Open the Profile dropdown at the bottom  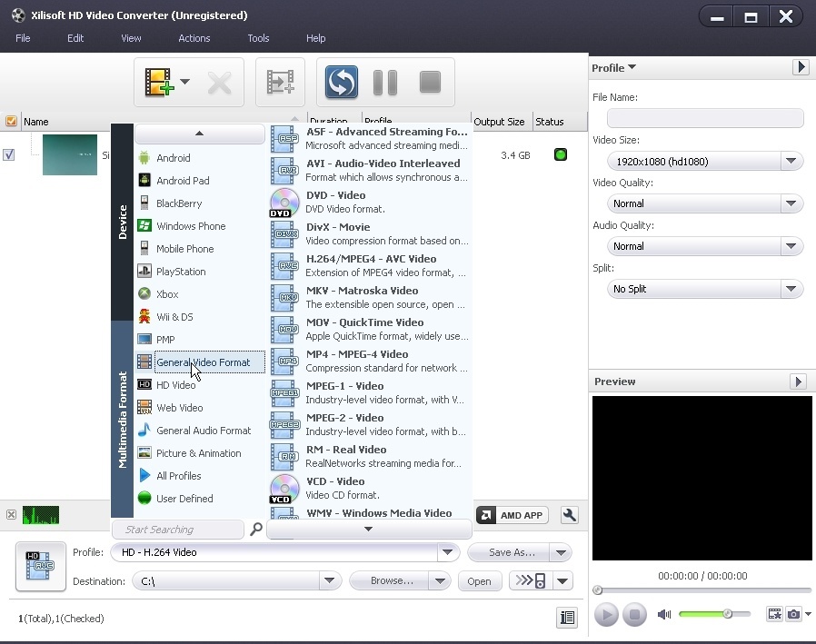click(x=447, y=552)
